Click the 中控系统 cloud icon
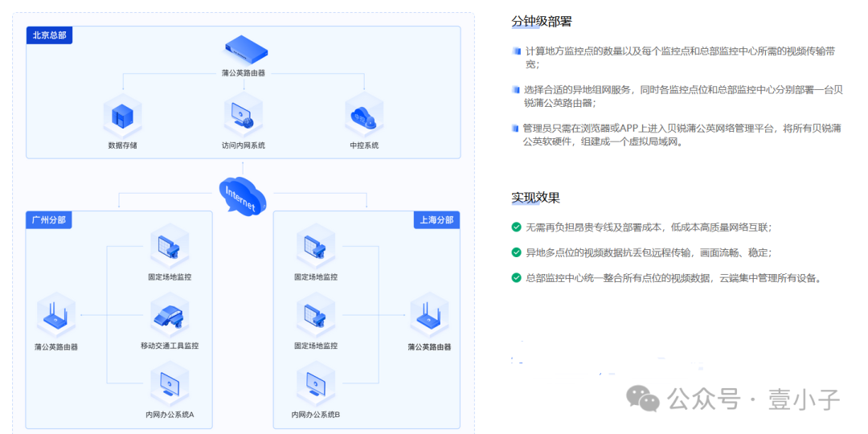The height and width of the screenshot is (434, 868). tap(364, 115)
